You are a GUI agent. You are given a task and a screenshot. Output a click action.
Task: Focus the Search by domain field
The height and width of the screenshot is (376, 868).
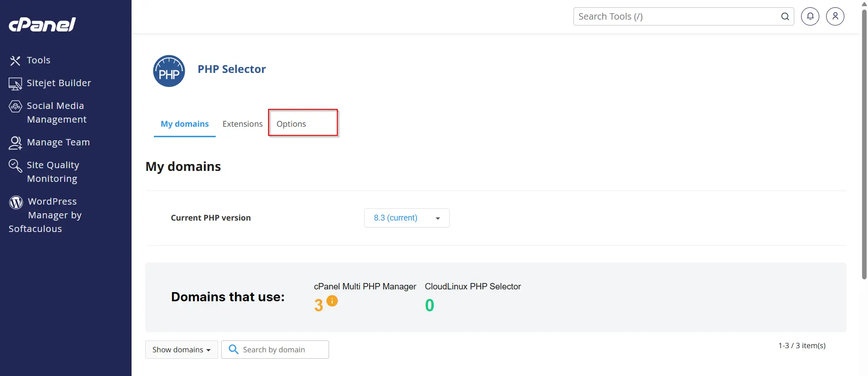click(275, 350)
